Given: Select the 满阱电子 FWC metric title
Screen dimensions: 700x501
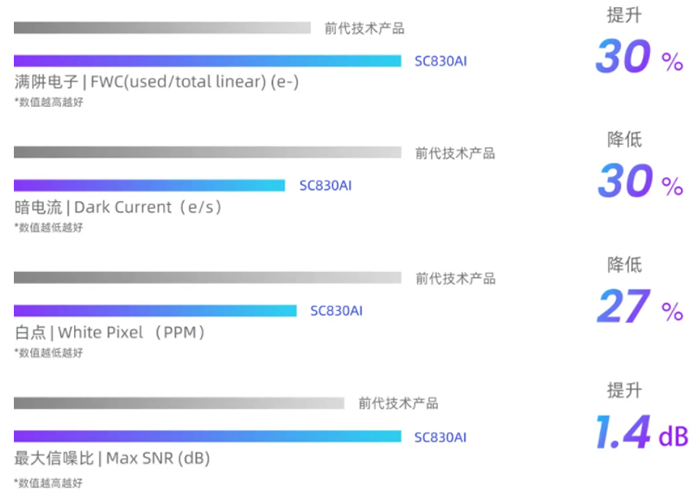Looking at the screenshot, I should (x=156, y=82).
